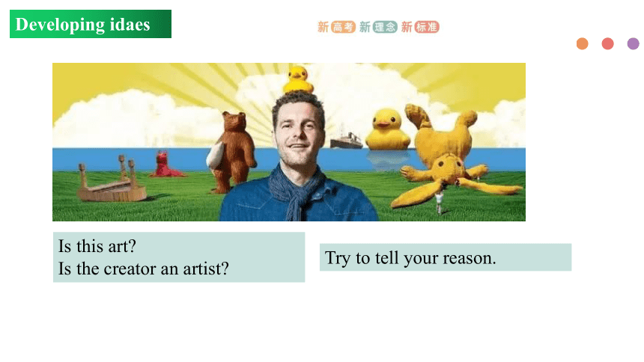Click the small red figure on grass
This screenshot has width=644, height=362.
pyautogui.click(x=166, y=165)
